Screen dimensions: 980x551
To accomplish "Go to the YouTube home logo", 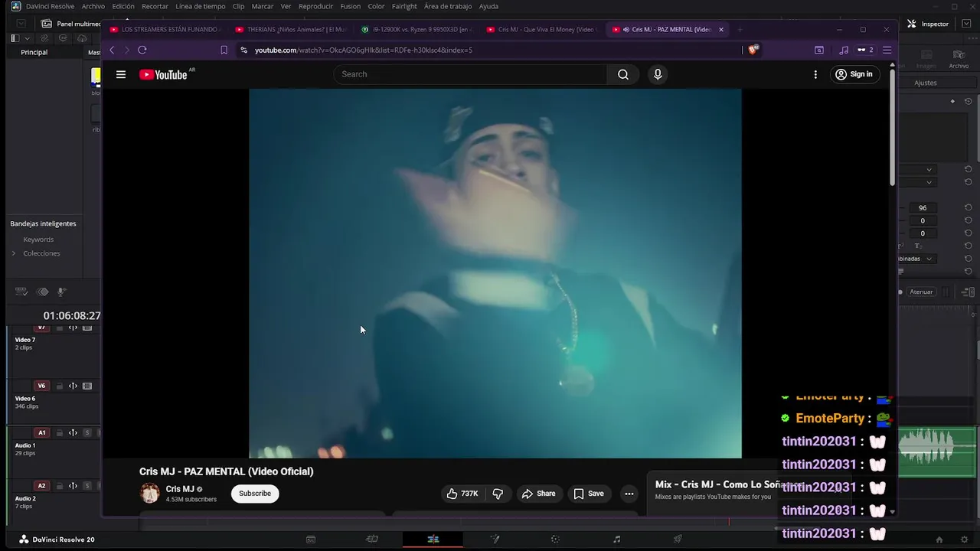I will (x=163, y=74).
